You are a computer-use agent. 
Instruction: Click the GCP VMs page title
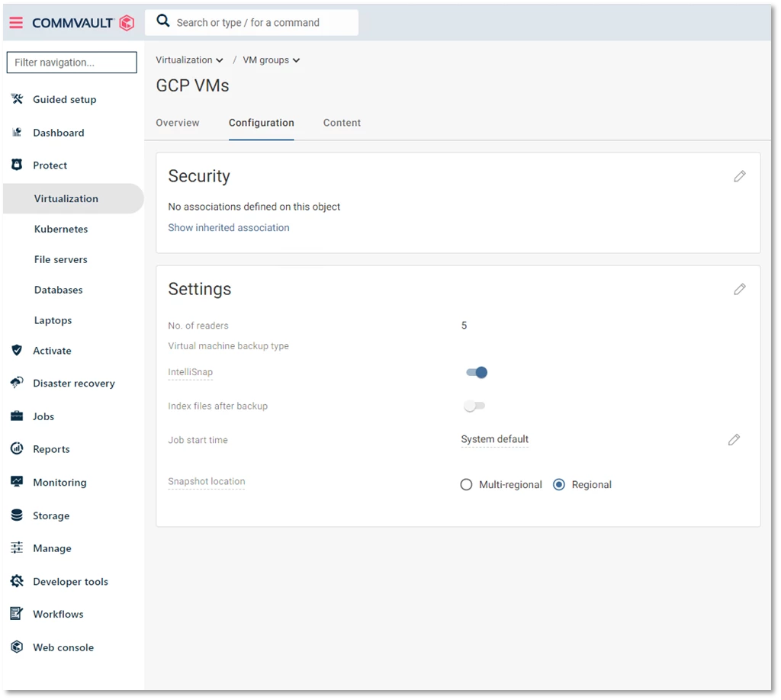192,85
